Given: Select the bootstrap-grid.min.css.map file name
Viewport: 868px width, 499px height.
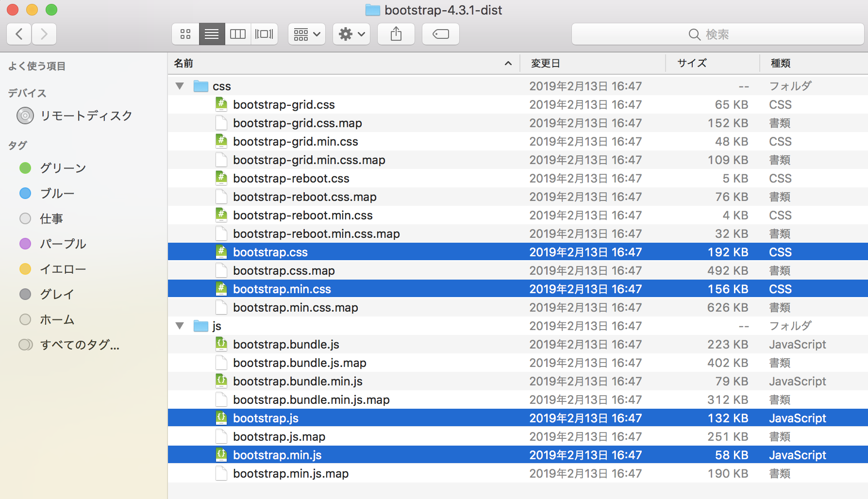Looking at the screenshot, I should point(309,160).
